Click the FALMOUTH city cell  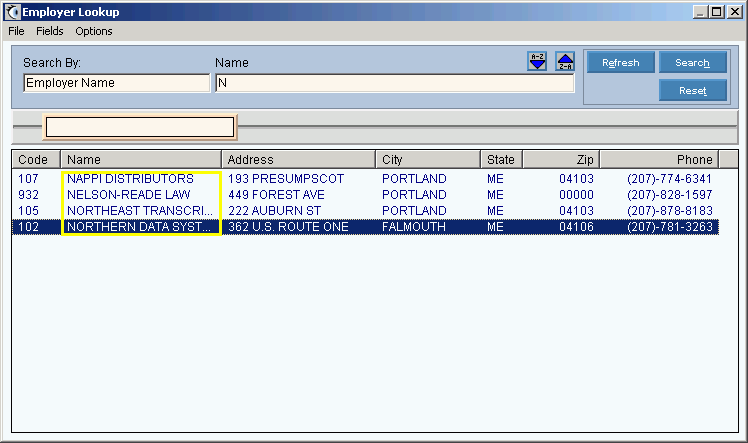414,227
